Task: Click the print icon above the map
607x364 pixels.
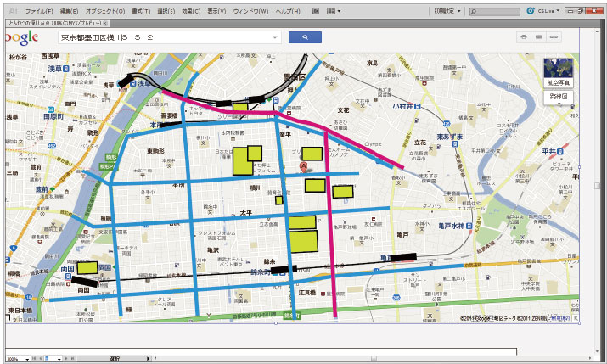Action: [x=524, y=37]
